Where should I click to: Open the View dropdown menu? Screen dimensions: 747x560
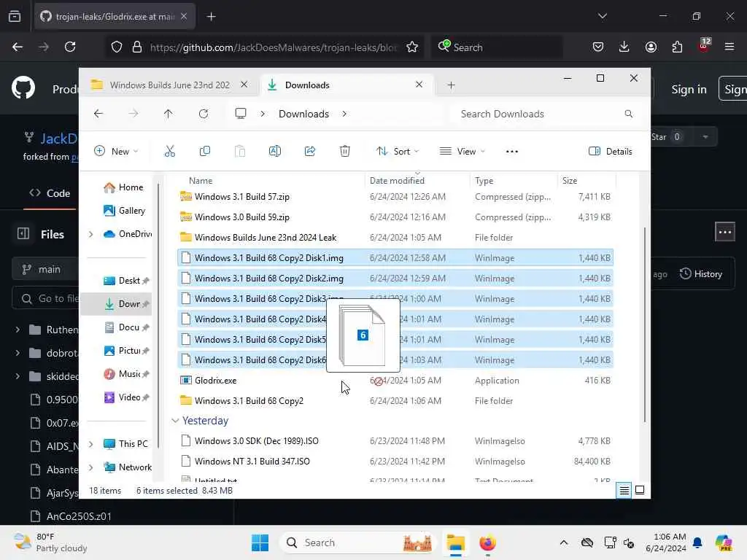[462, 152]
